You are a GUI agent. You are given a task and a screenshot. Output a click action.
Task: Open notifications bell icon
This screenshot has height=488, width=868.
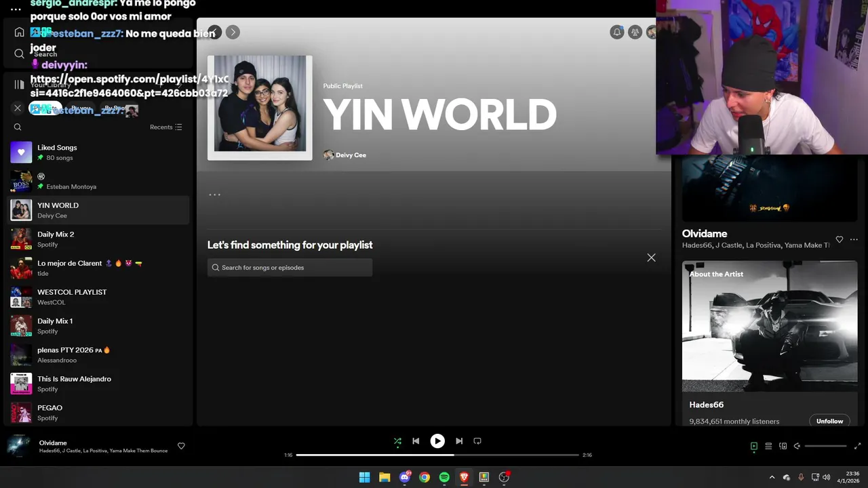(x=616, y=32)
